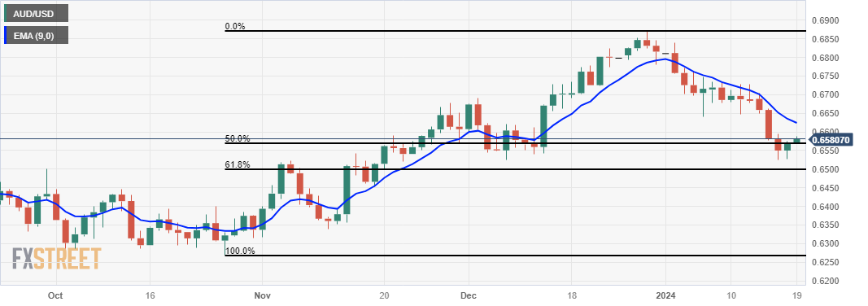
Task: Select the 50.0% Fibonacci retracement label
Action: pyautogui.click(x=237, y=138)
